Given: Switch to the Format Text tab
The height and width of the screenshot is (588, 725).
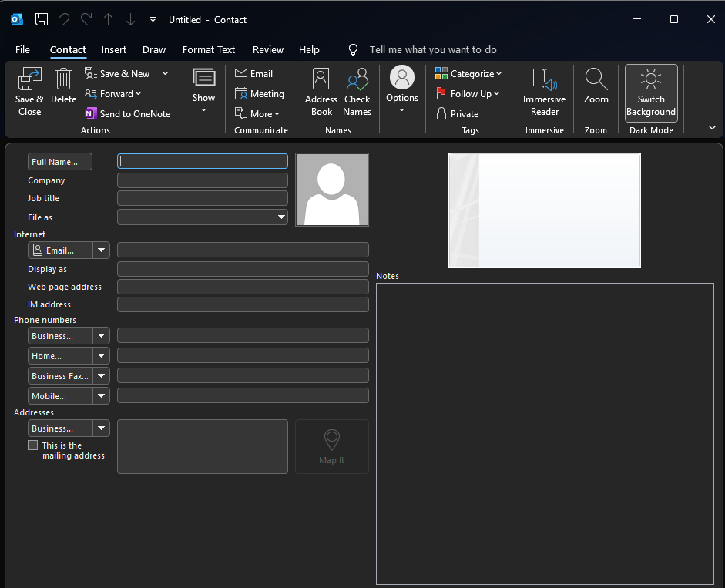Looking at the screenshot, I should tap(209, 49).
